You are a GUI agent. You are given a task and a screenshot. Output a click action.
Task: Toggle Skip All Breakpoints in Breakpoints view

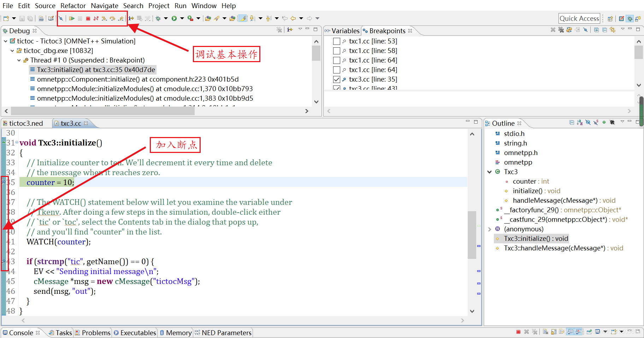pyautogui.click(x=586, y=30)
